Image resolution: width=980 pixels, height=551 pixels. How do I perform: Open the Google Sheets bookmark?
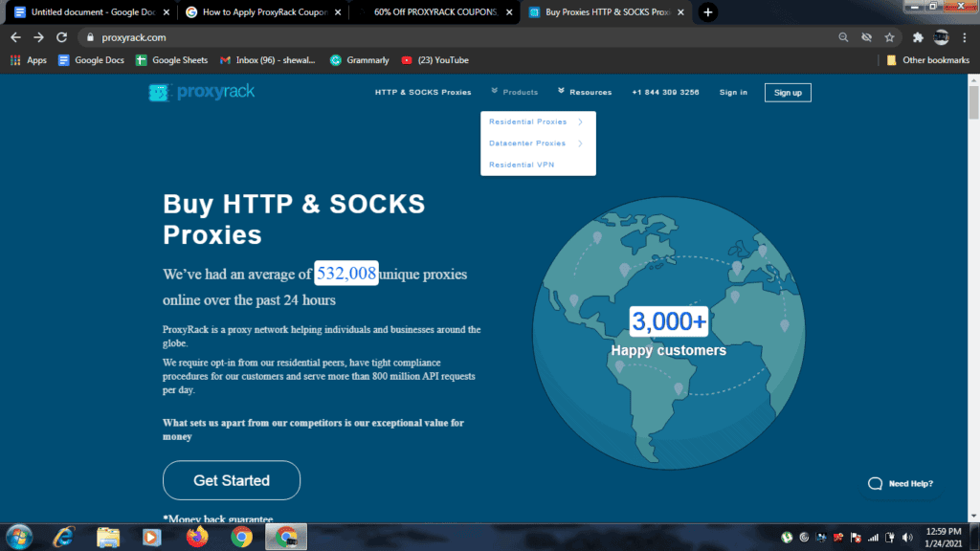pyautogui.click(x=172, y=60)
